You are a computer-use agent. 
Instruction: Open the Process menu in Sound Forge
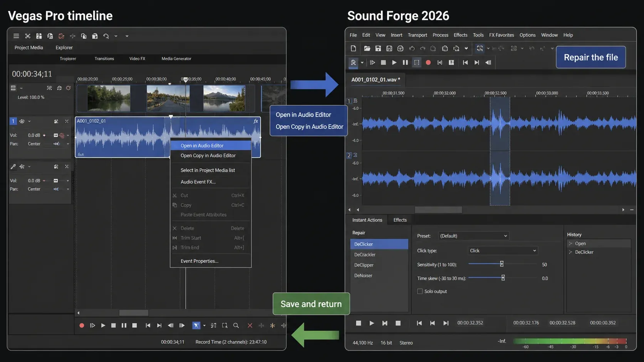tap(440, 35)
